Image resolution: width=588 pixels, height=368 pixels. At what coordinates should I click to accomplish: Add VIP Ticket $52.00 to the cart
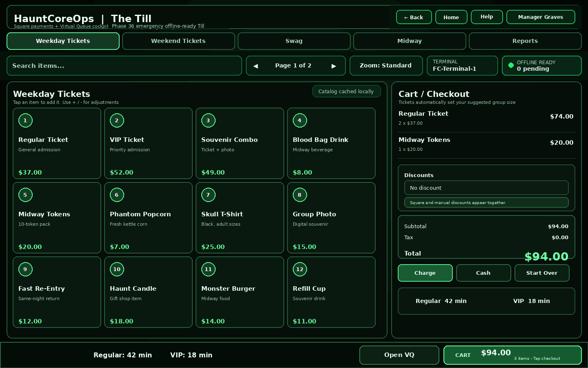149,143
